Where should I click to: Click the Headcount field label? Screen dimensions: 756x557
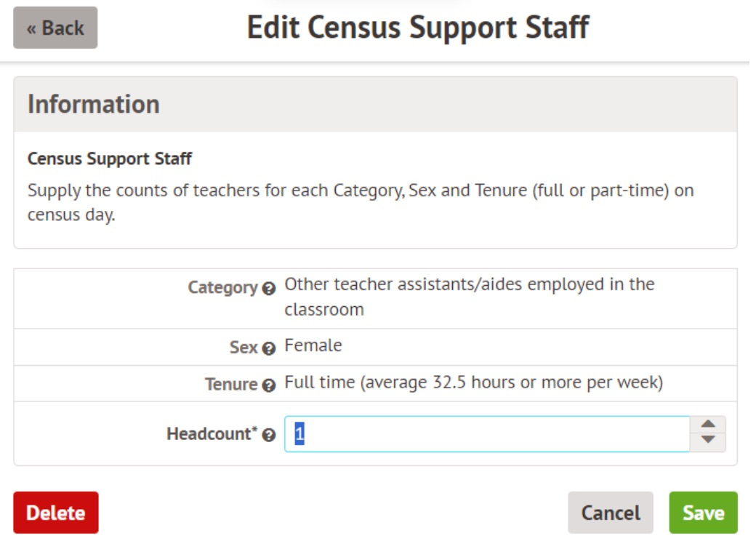click(212, 434)
